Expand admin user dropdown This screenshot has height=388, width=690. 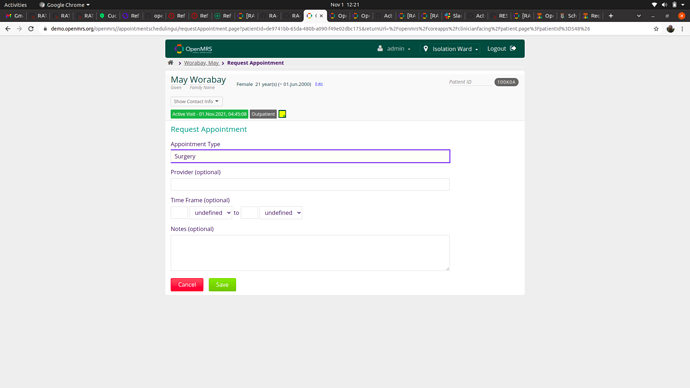click(394, 49)
